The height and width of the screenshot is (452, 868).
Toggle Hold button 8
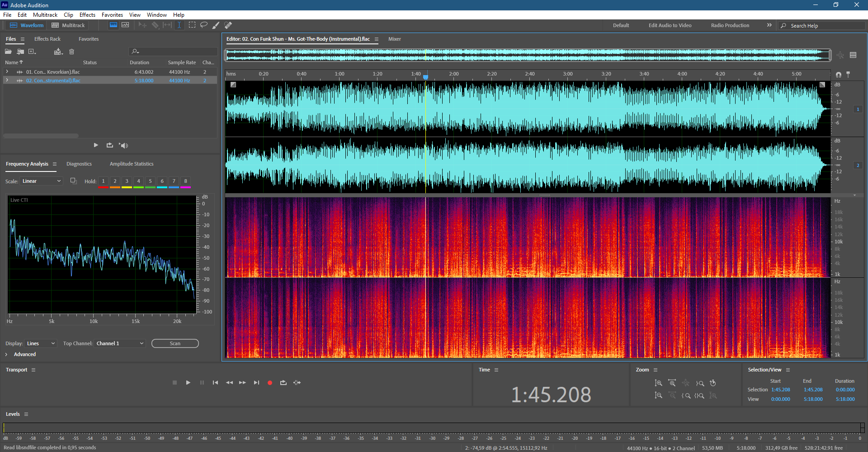(185, 181)
